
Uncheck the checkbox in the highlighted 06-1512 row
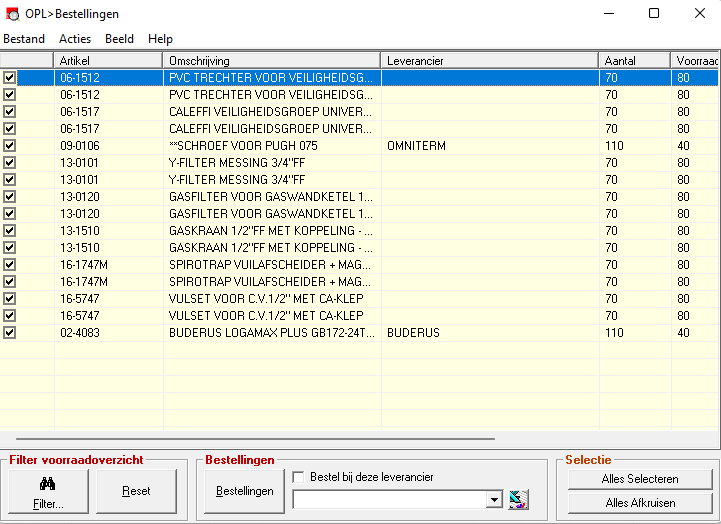point(10,78)
